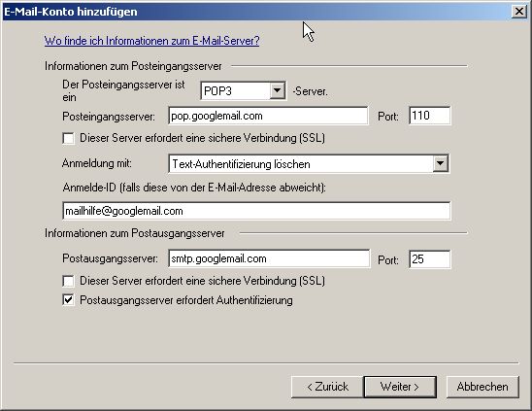Expand the POP3 server type dropdown
The image size is (532, 411).
tap(243, 91)
